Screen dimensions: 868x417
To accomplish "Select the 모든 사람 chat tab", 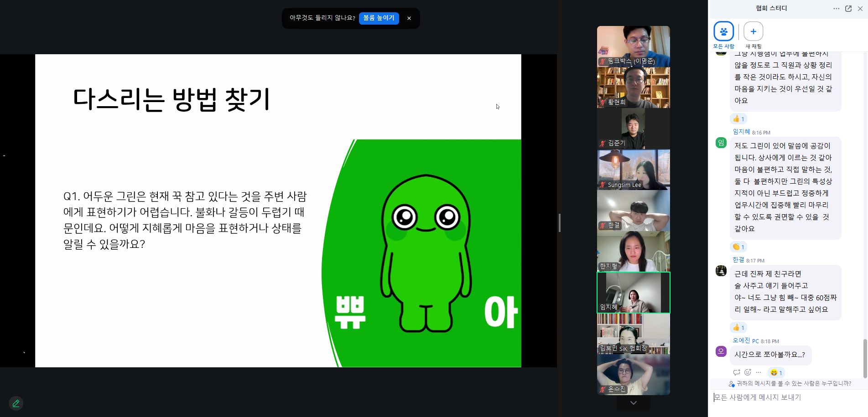I will click(x=723, y=31).
